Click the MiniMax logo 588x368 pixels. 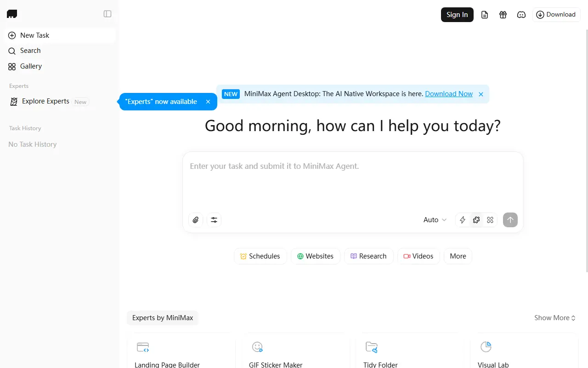click(12, 13)
